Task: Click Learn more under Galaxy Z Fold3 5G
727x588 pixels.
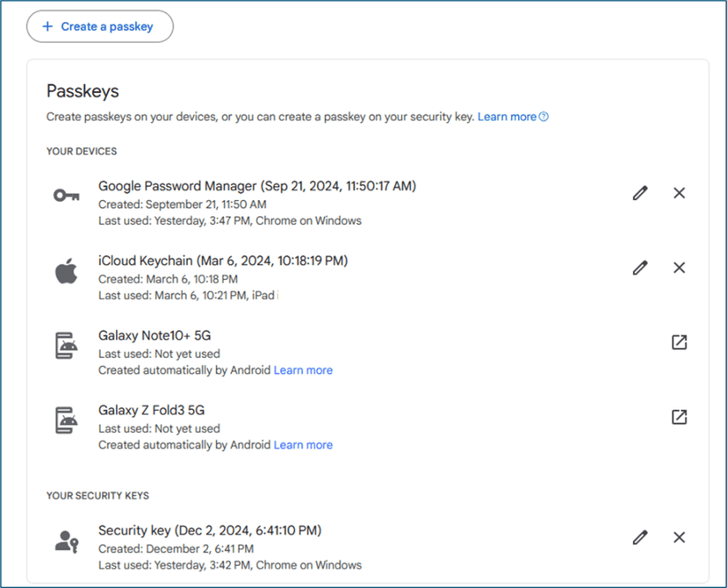Action: click(303, 445)
